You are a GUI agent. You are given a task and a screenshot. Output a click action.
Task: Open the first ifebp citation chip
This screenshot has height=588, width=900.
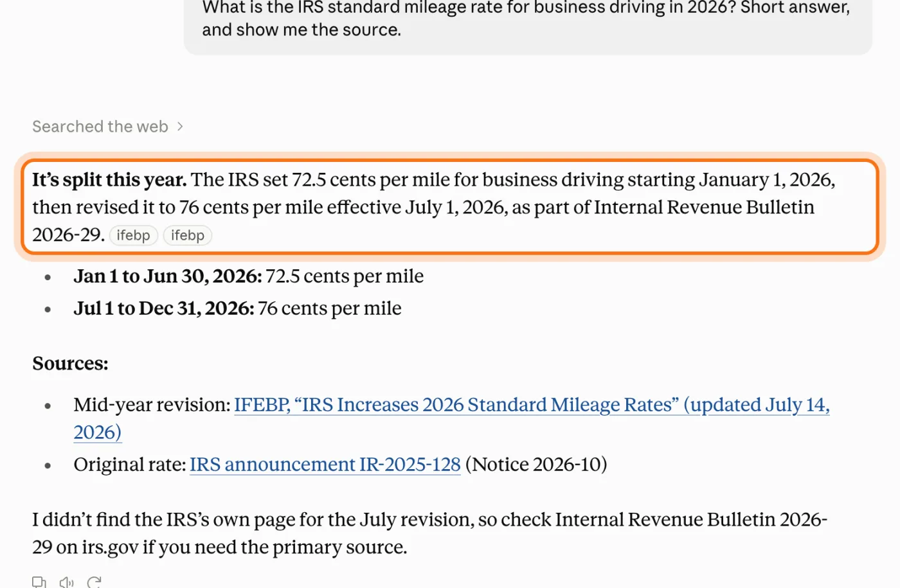(134, 235)
